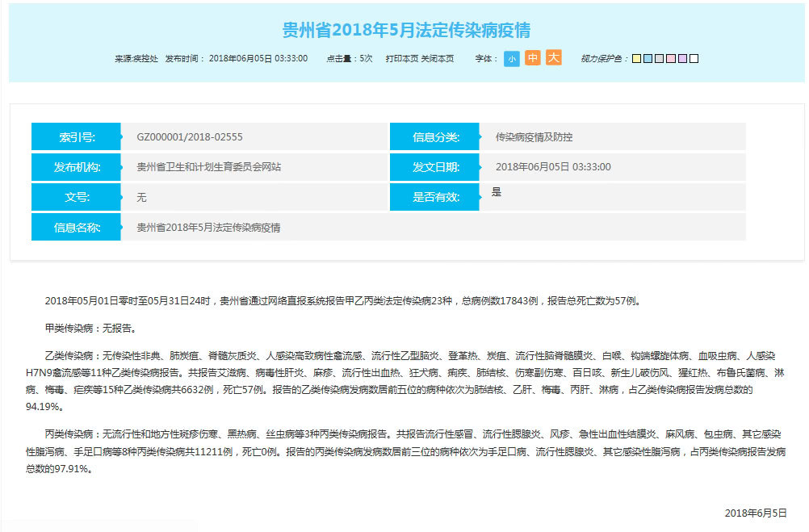Pick the yellow eye-protection color swatch
The image size is (809, 532).
[636, 59]
